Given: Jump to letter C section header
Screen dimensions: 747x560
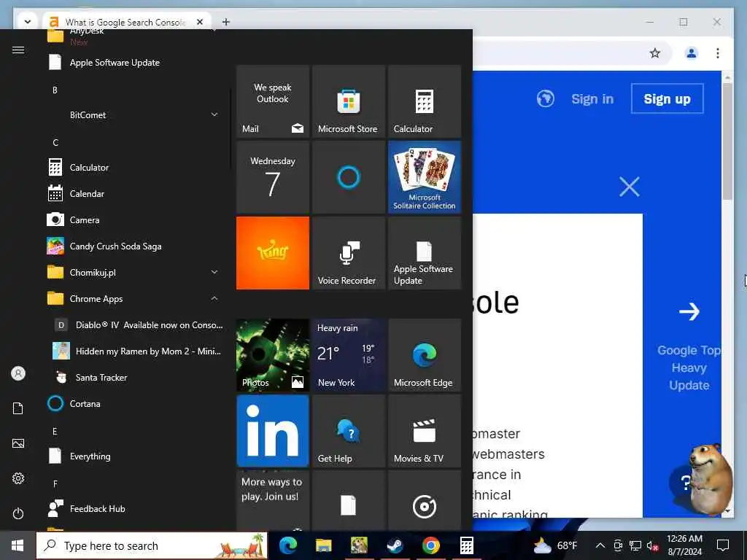Looking at the screenshot, I should click(x=55, y=142).
